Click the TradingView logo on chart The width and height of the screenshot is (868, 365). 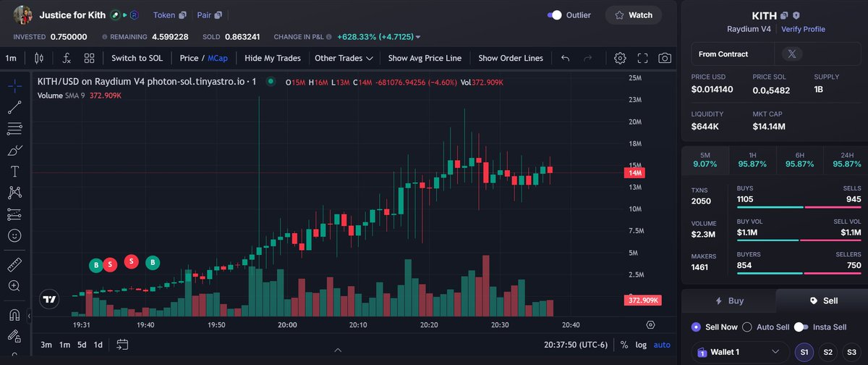click(x=49, y=299)
